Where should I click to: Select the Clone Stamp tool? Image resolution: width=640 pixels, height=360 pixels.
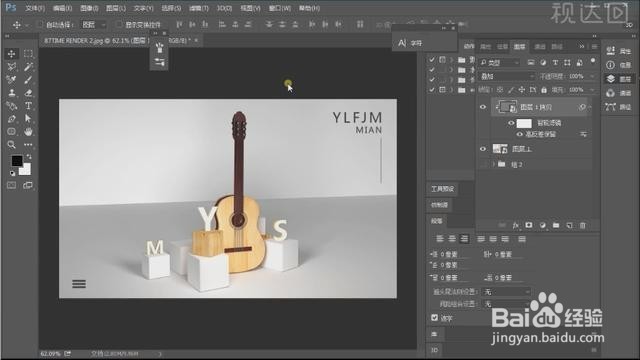coord(11,93)
